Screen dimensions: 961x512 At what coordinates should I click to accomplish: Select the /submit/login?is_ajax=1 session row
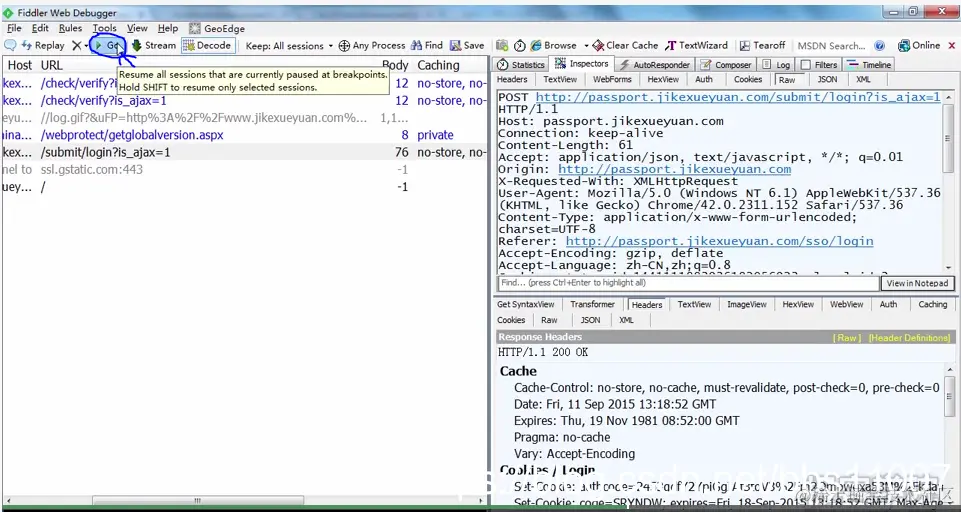pyautogui.click(x=244, y=152)
